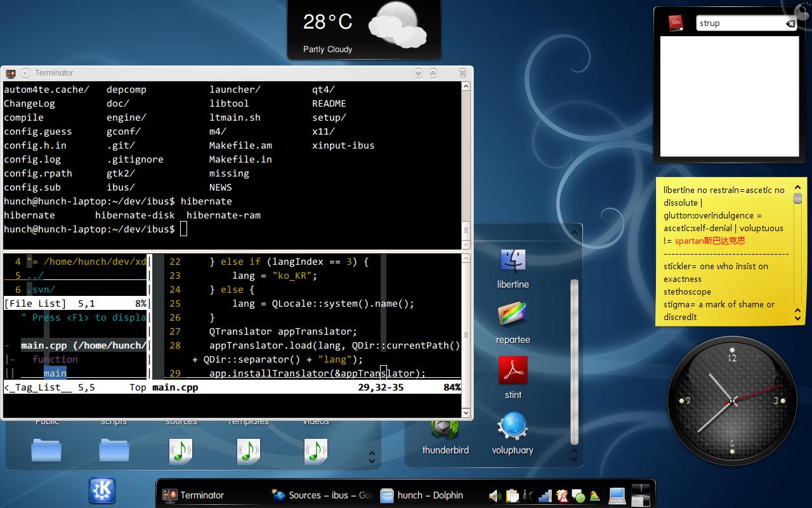Switch to virtual desktop 1 in pager
This screenshot has height=508, width=812.
[x=641, y=487]
